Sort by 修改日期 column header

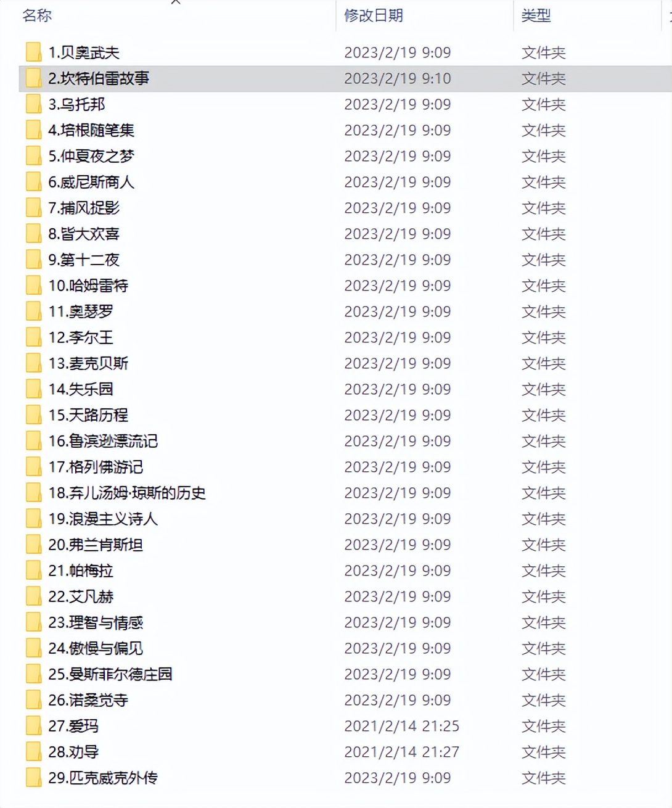[374, 15]
